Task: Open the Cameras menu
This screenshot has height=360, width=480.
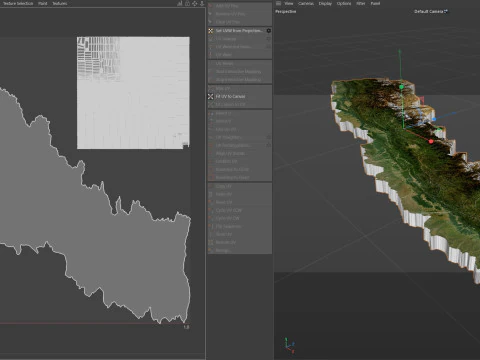Action: [306, 3]
